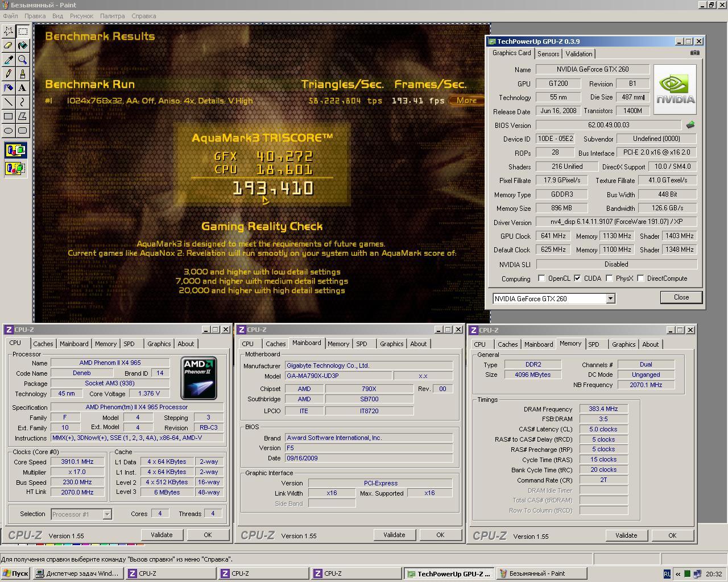Screen dimensions: 728x582
Task: Choose the transparent selection option icon
Action: coord(15,168)
